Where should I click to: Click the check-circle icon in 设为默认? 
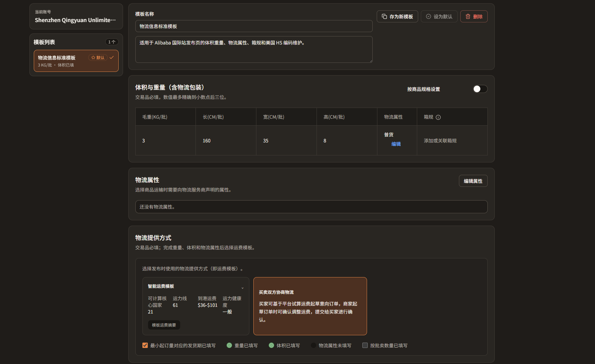(429, 16)
